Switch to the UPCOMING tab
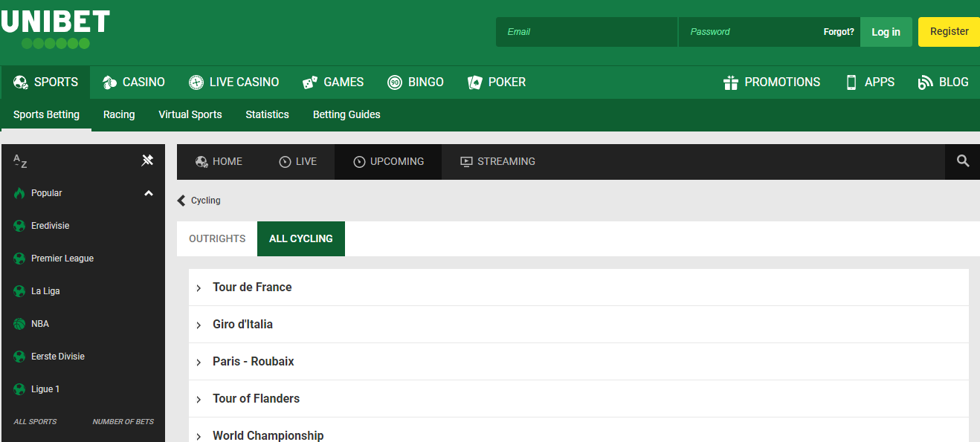980x442 pixels. [388, 162]
